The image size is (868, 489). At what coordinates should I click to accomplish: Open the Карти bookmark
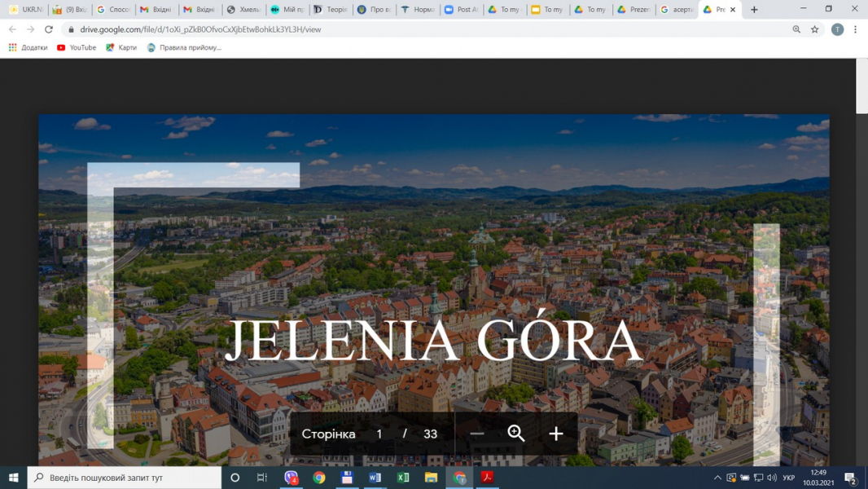click(x=121, y=48)
